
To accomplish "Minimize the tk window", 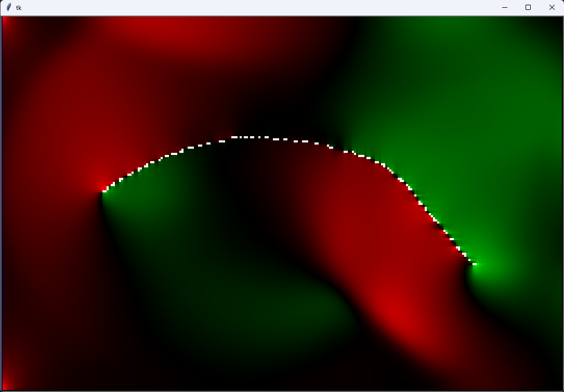I will pyautogui.click(x=505, y=8).
